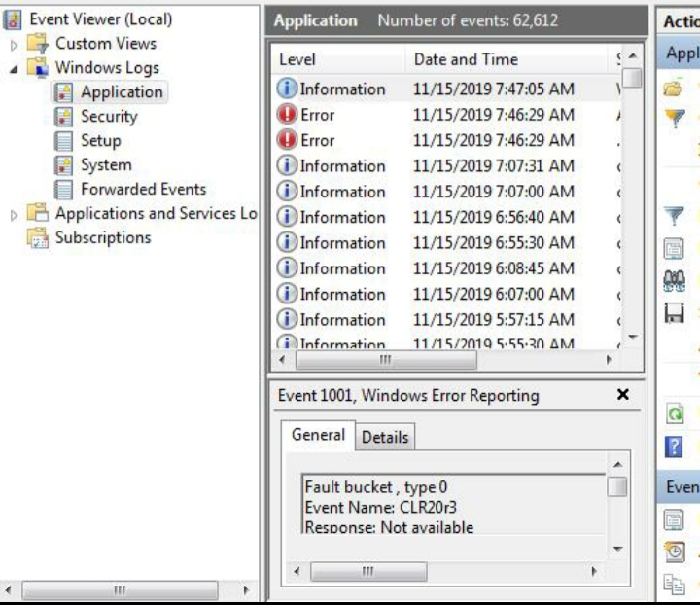Select the Setup log icon
The width and height of the screenshot is (700, 605).
(63, 141)
